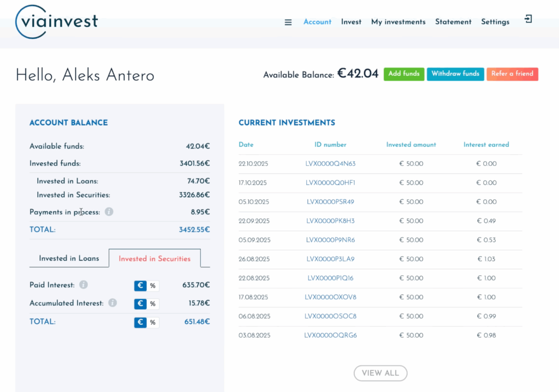
Task: Click info icon next to Payments in process
Action: (x=109, y=212)
